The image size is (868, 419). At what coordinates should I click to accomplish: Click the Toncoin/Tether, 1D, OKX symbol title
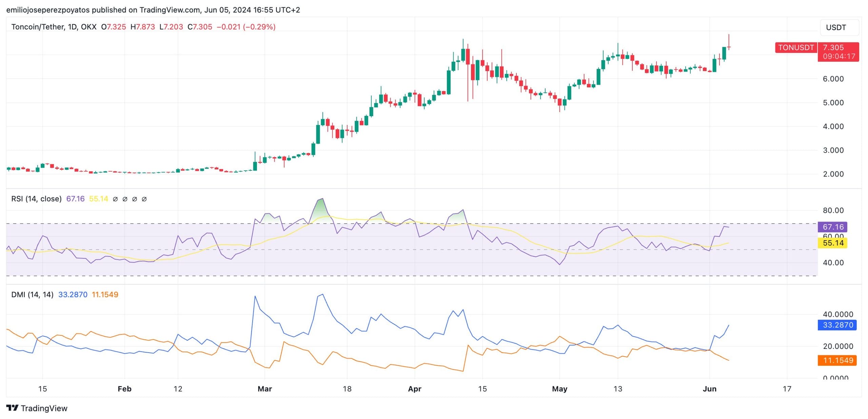[x=54, y=27]
